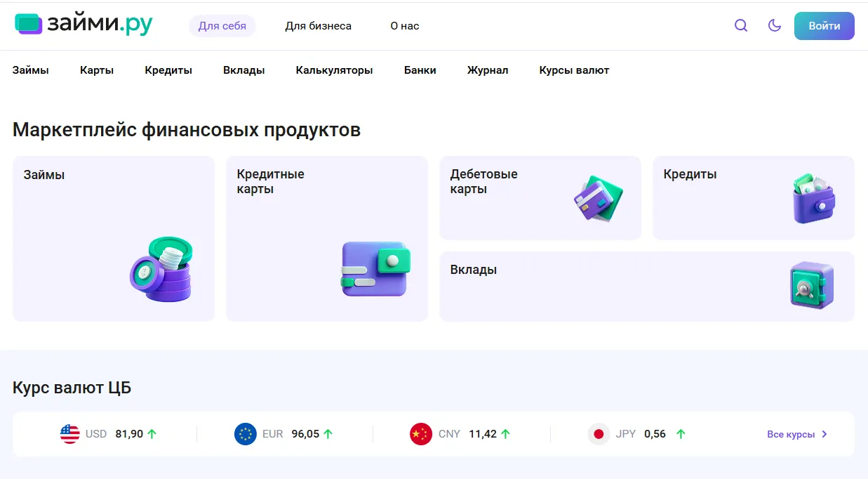The image size is (868, 479).
Task: Open the search magnifier icon
Action: click(741, 26)
